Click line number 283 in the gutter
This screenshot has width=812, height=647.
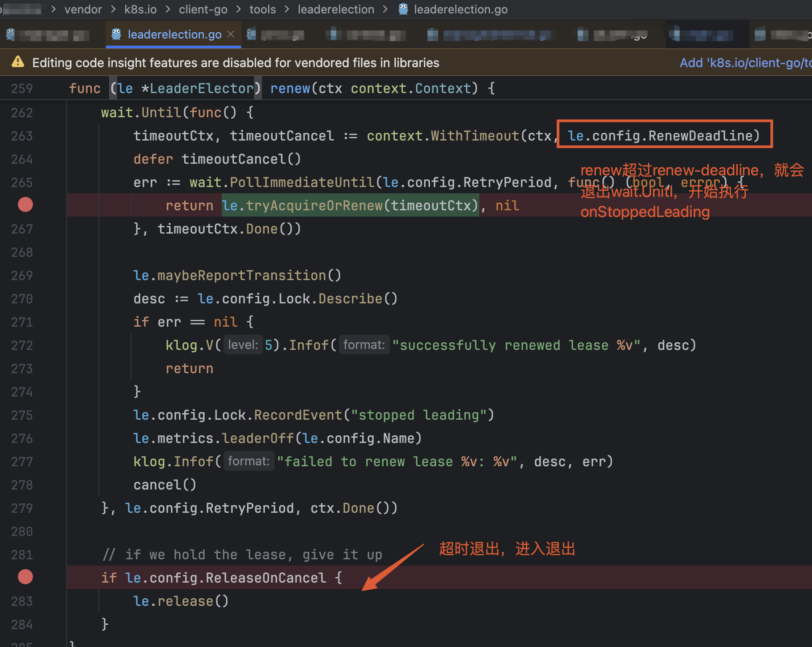click(x=22, y=601)
